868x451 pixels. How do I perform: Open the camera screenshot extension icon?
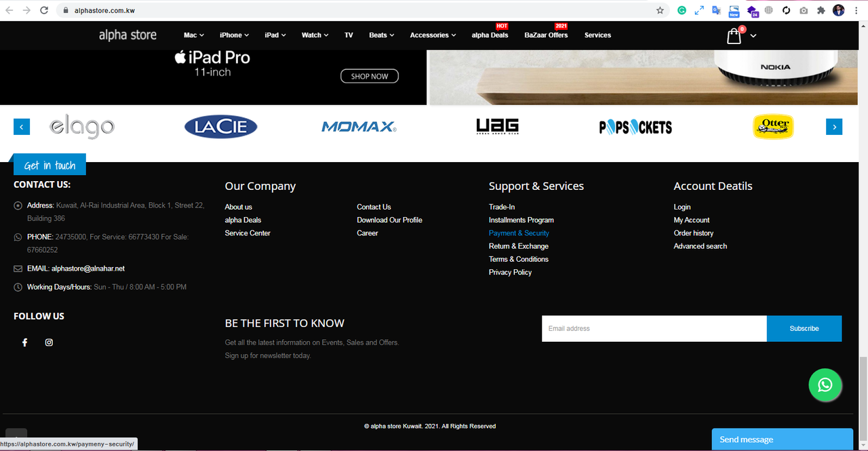pyautogui.click(x=804, y=10)
